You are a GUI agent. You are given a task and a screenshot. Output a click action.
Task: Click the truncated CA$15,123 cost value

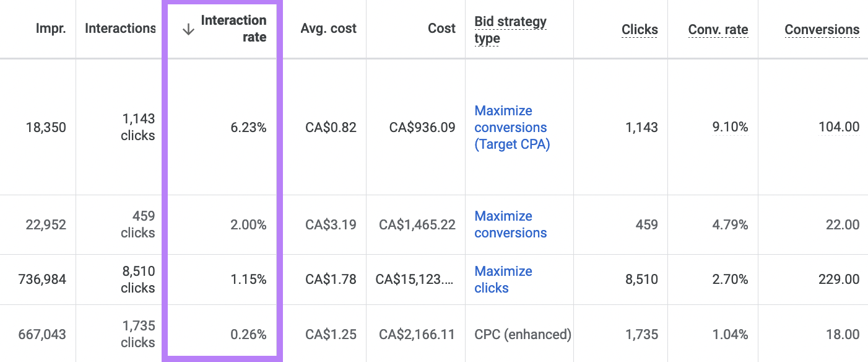pos(415,280)
